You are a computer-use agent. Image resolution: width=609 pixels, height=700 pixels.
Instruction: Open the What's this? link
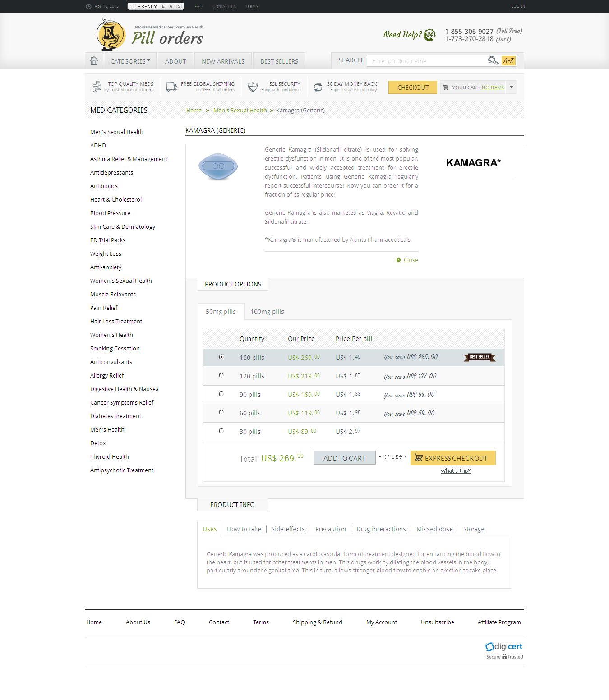[456, 470]
